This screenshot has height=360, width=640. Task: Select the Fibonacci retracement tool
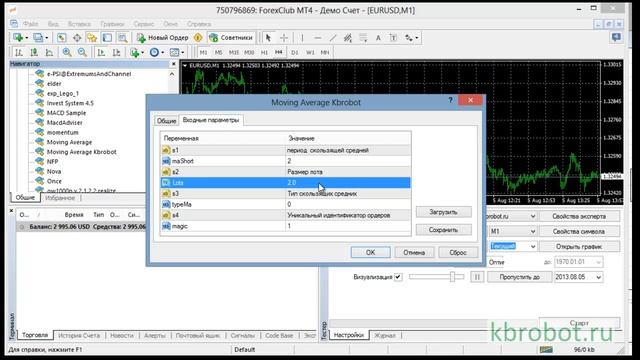[363, 38]
